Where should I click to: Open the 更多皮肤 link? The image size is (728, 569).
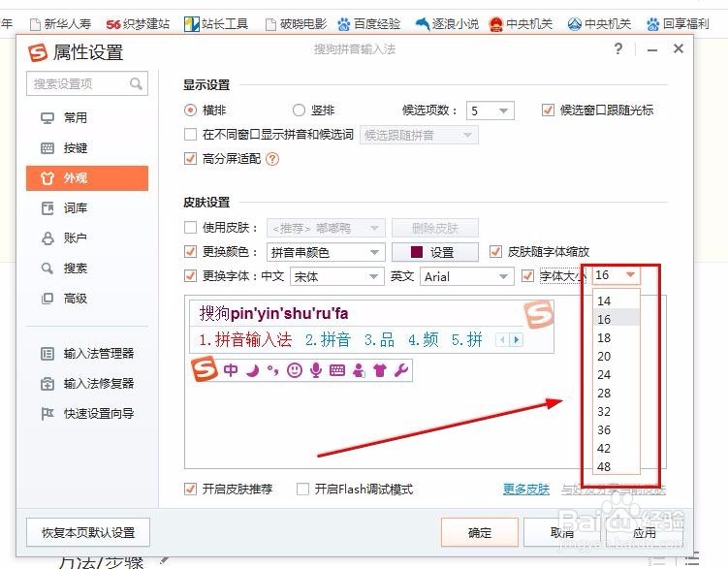coord(526,490)
